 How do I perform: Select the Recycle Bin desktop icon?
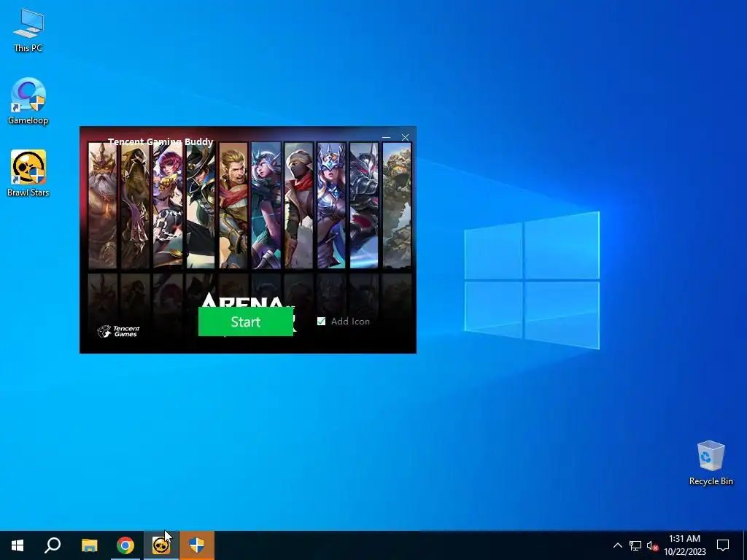click(x=711, y=463)
